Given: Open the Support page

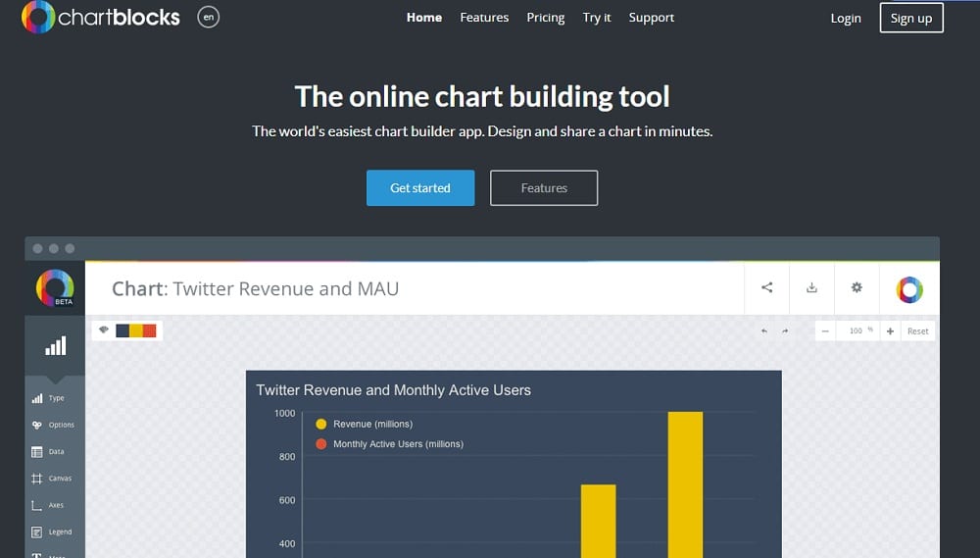Looking at the screenshot, I should pos(652,18).
